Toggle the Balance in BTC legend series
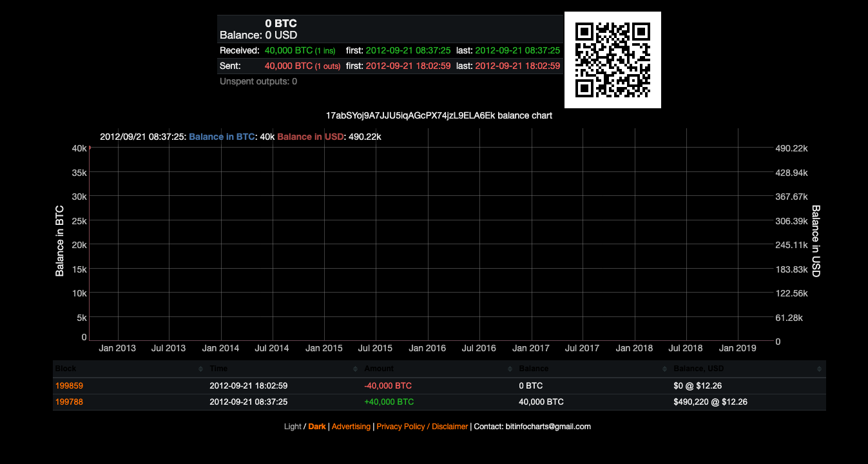Screen dimensions: 868x464 (222, 137)
